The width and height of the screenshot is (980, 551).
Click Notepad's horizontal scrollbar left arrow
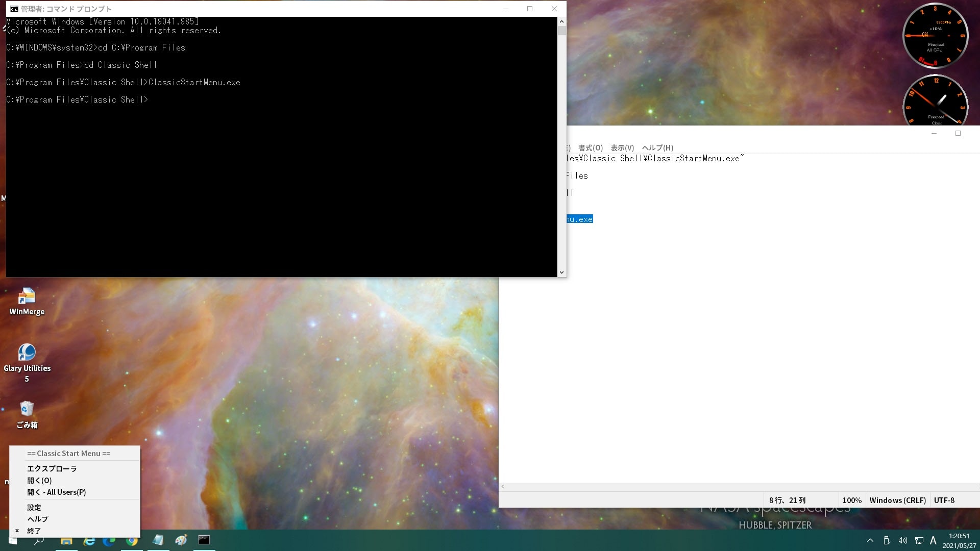(x=503, y=487)
